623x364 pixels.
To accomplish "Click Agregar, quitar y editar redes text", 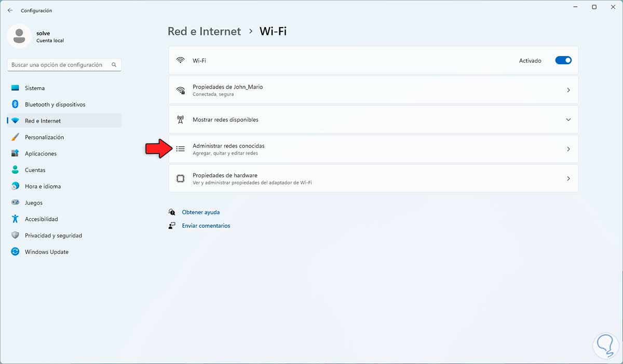I will 225,153.
